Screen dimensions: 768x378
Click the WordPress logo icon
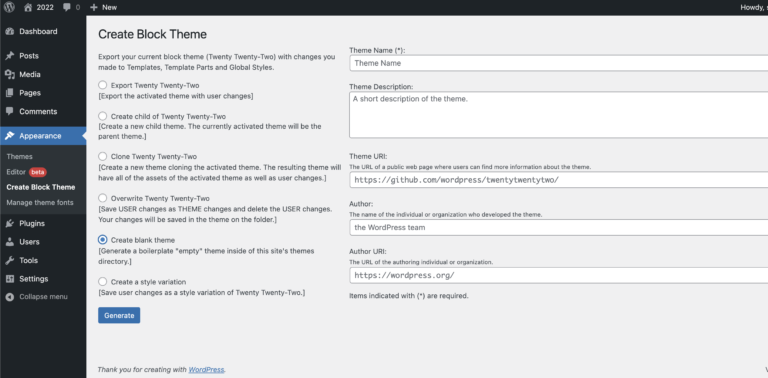click(9, 7)
